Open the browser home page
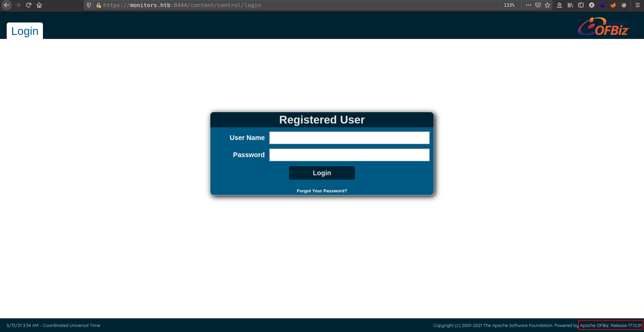Image resolution: width=644 pixels, height=332 pixels. tap(39, 5)
